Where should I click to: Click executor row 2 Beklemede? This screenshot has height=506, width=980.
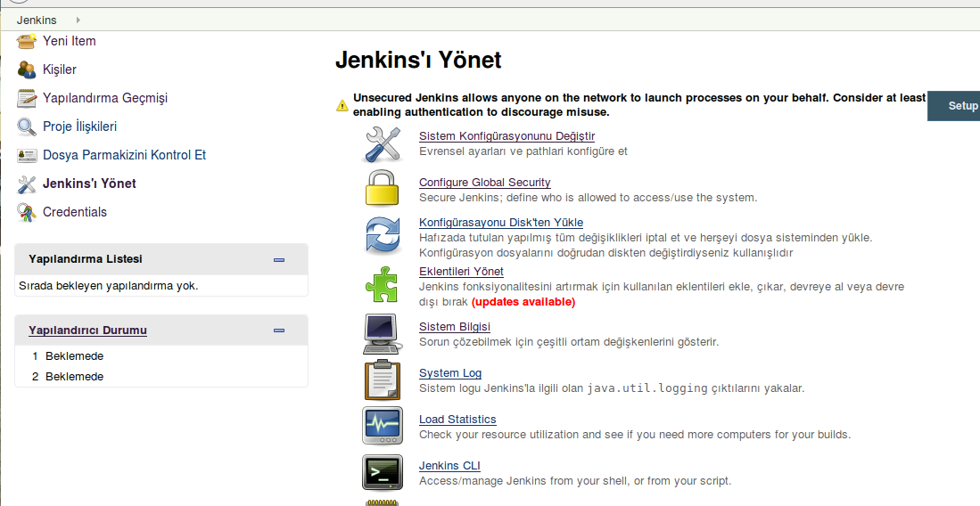74,377
